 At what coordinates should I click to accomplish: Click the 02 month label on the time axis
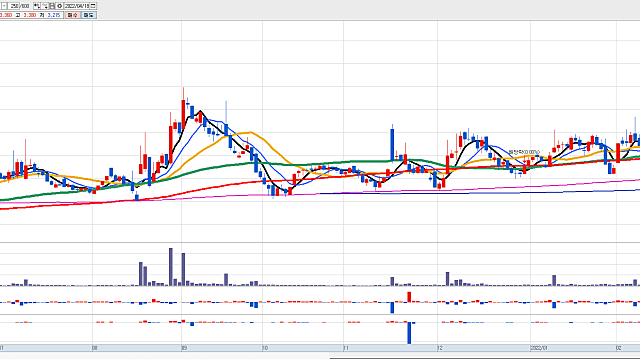619,348
